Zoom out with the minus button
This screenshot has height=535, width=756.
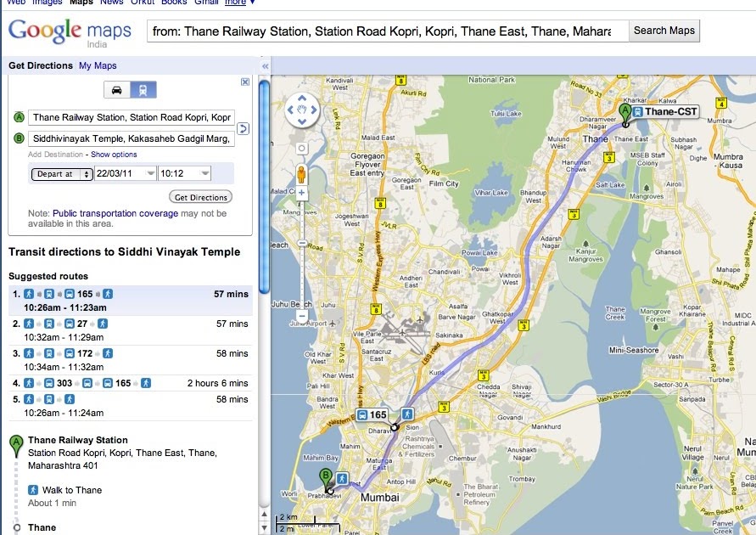302,317
